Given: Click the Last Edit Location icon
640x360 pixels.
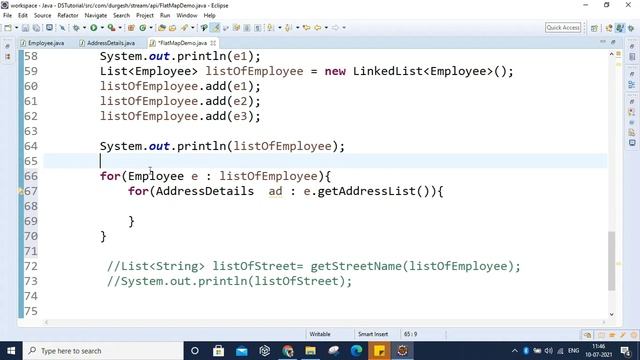Looking at the screenshot, I should [306, 28].
